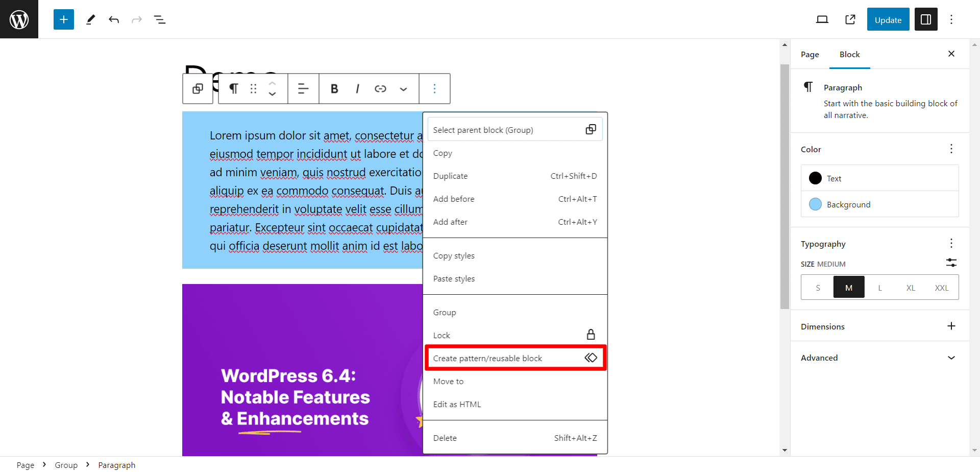Open more rich text controls dropdown

pyautogui.click(x=403, y=89)
